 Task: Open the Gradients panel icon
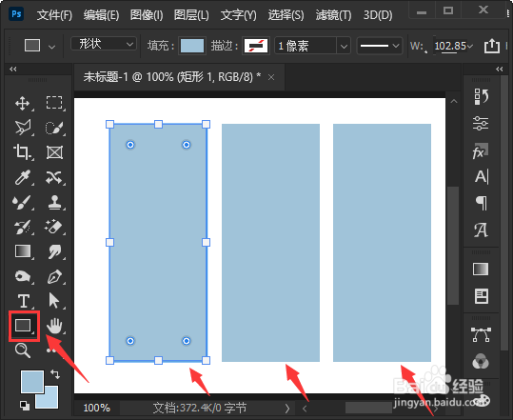pos(481,270)
